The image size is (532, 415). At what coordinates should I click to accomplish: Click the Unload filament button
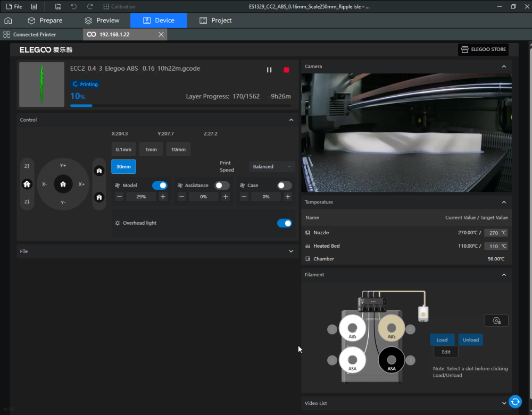point(470,340)
